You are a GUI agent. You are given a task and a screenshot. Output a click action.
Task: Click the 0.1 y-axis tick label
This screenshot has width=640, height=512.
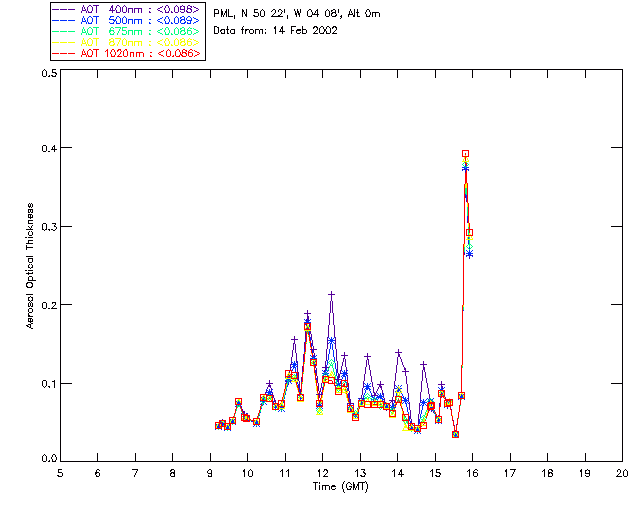click(x=49, y=384)
